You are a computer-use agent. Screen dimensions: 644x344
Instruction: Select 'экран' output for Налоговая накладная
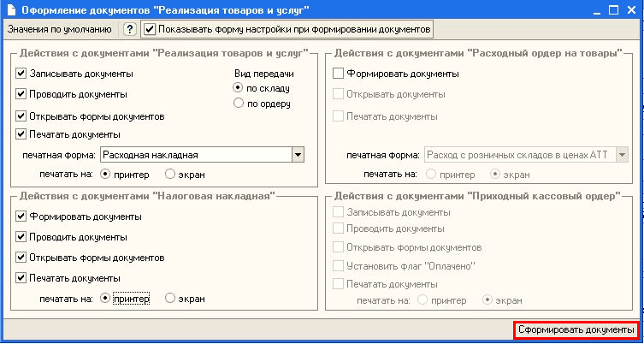point(170,298)
